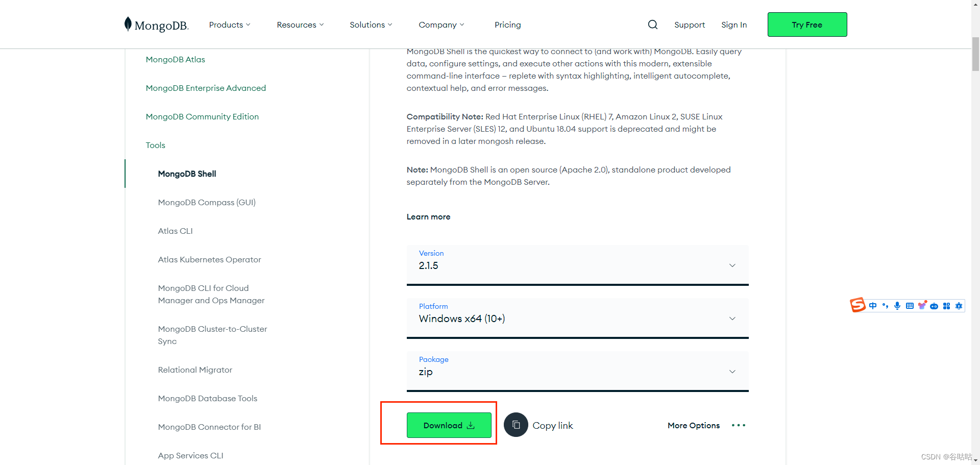This screenshot has width=980, height=465.
Task: Click the Compatibility Note paragraph text
Action: coord(565,129)
